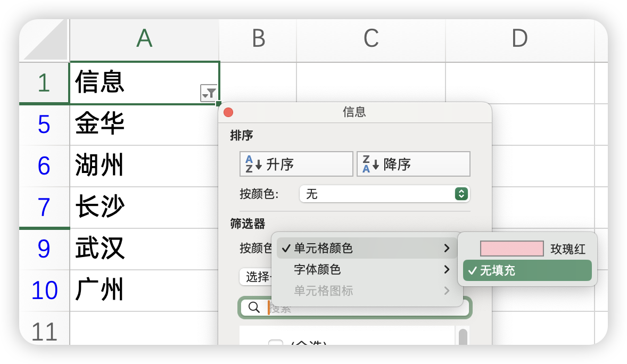Click the filter list scrollbar

click(463, 336)
